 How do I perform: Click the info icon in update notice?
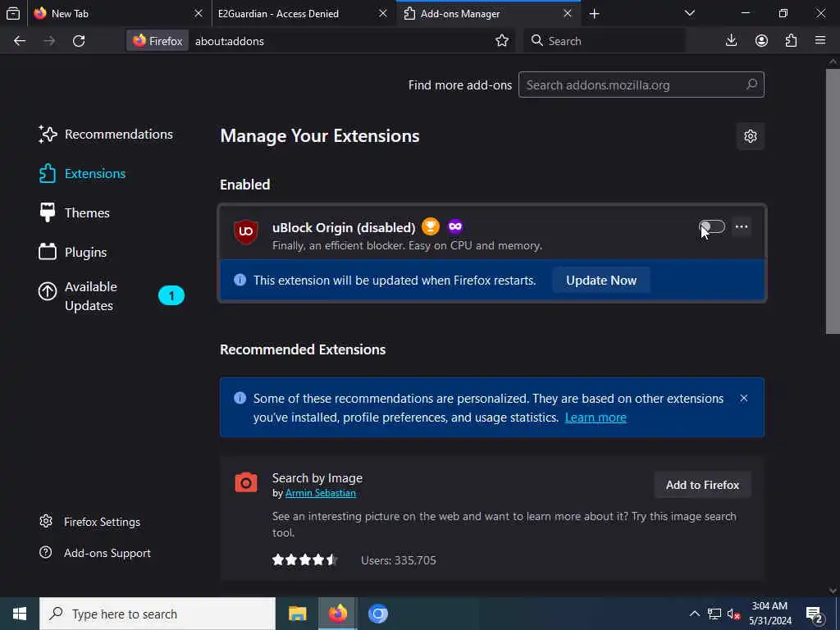click(240, 280)
